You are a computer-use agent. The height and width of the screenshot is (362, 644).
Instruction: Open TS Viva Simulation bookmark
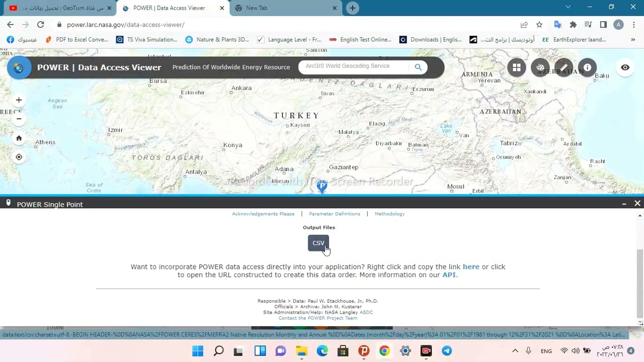[147, 40]
